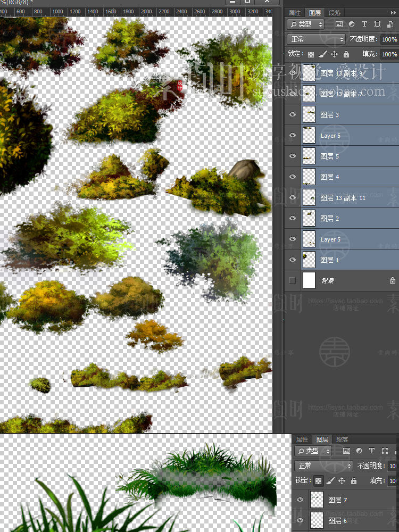Screen dimensions: 399x532
Task: Open 正常 blend mode dropdown, upper panel
Action: (x=316, y=39)
